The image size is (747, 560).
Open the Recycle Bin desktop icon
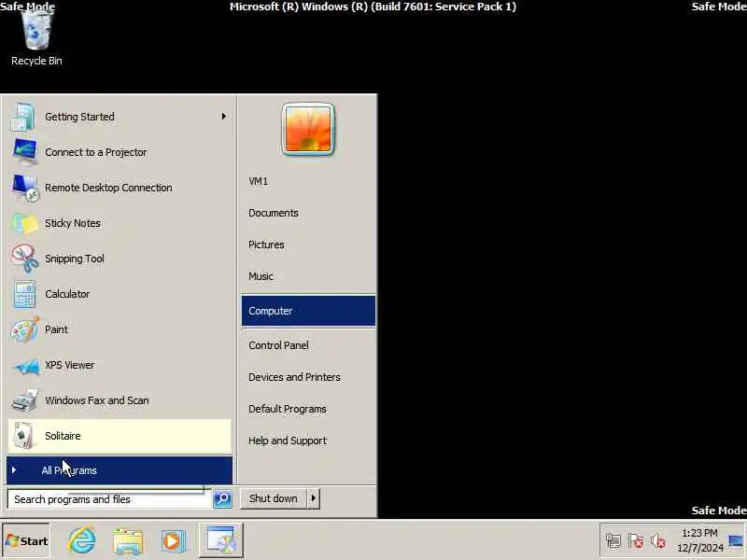36,38
